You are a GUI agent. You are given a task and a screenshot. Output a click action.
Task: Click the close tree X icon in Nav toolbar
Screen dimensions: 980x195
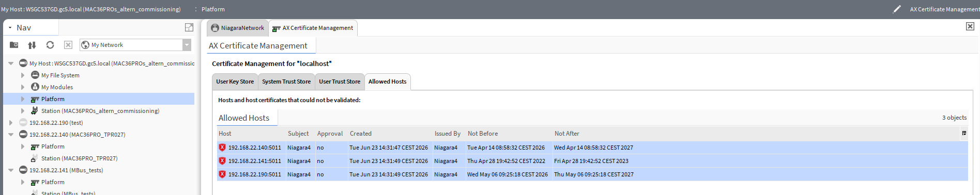coord(68,45)
